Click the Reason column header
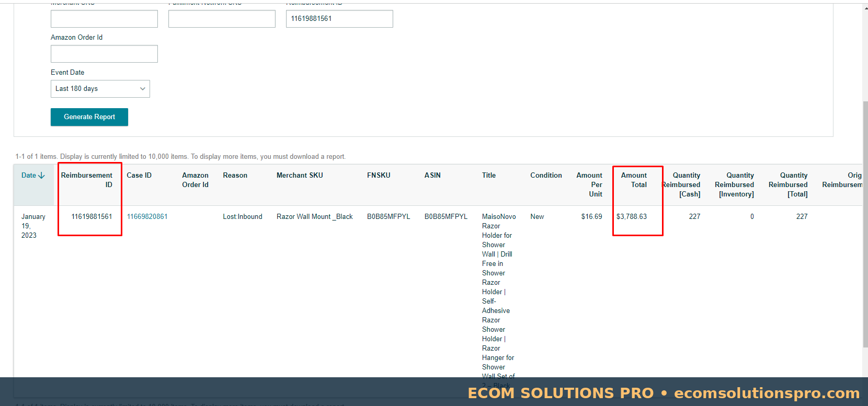The image size is (868, 406). [x=235, y=176]
